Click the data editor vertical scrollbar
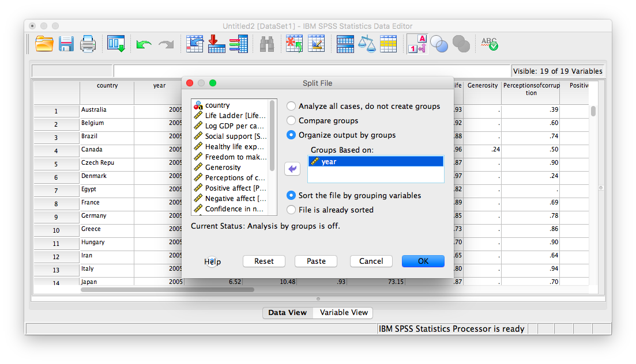The width and height of the screenshot is (636, 364). pos(593,111)
